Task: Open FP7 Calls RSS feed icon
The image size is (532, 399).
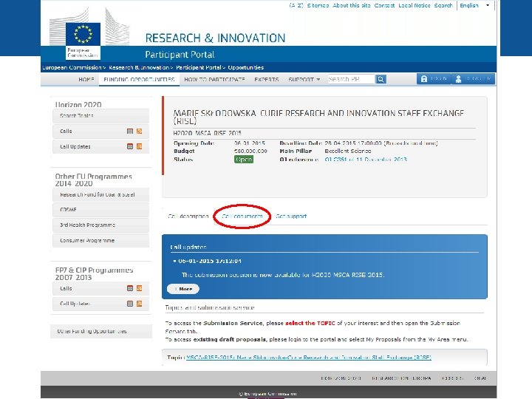Action: pos(139,288)
